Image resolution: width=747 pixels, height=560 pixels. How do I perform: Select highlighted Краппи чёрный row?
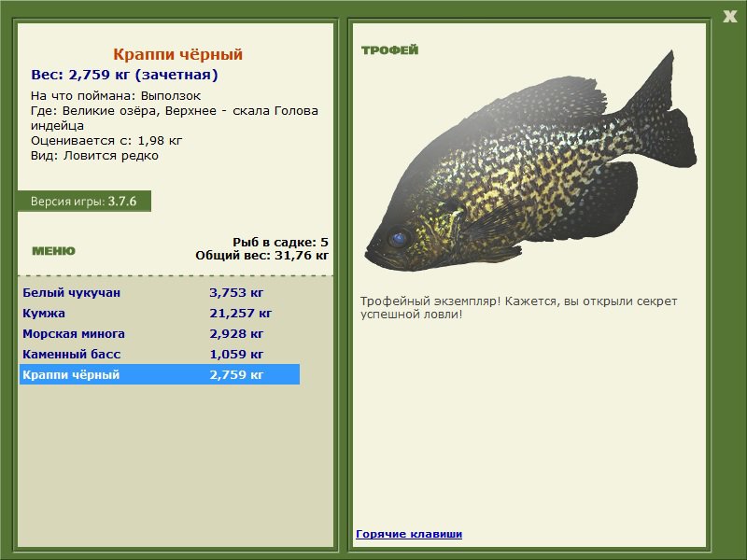160,374
